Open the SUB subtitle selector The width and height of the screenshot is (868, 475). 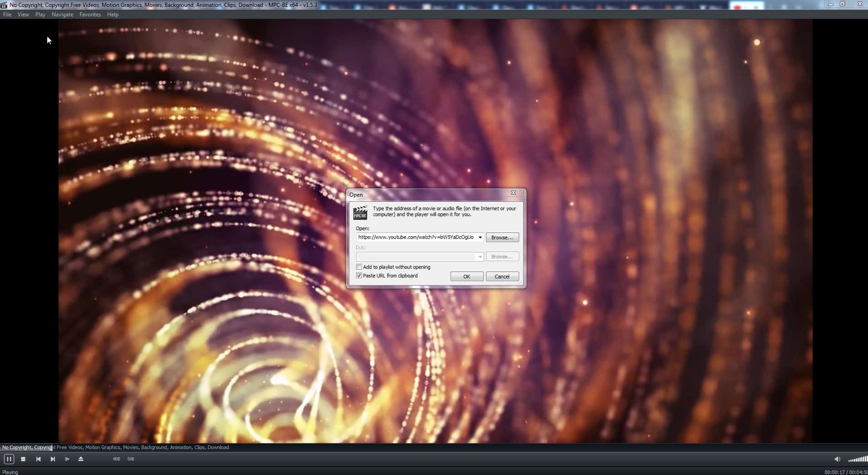pyautogui.click(x=130, y=459)
